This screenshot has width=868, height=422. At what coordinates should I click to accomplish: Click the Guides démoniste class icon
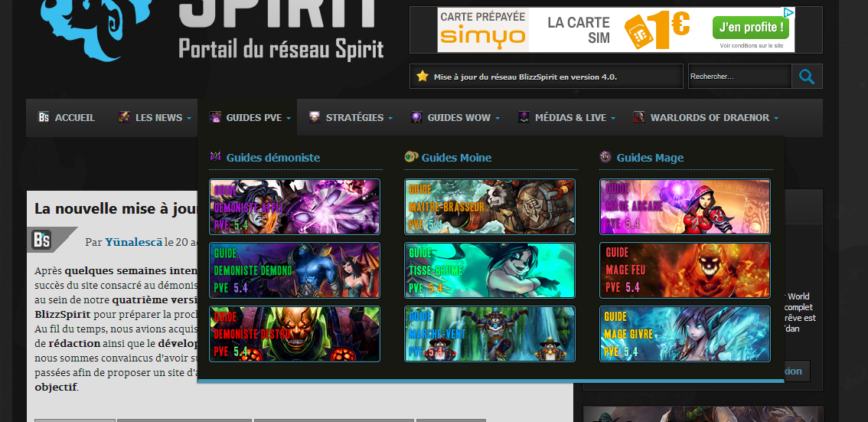tap(216, 157)
